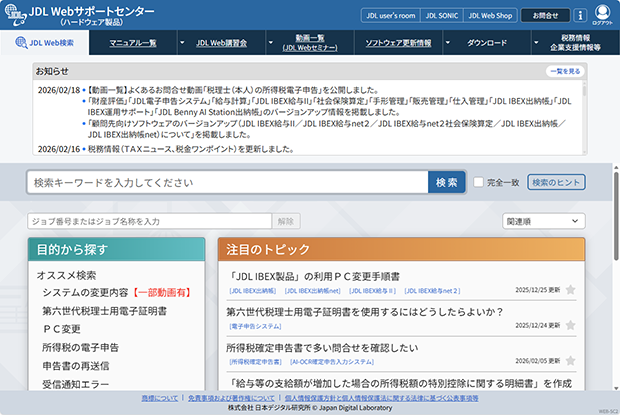620x415 pixels.
Task: Open the ダウンロード menu item
Action: click(x=487, y=43)
